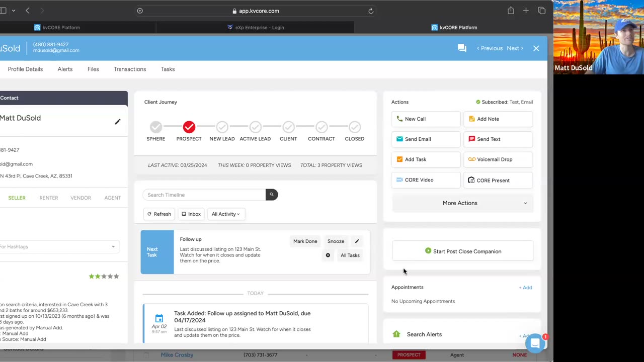Edit Matt DuSold contact with pencil icon
Viewport: 644px width, 362px height.
click(x=118, y=122)
